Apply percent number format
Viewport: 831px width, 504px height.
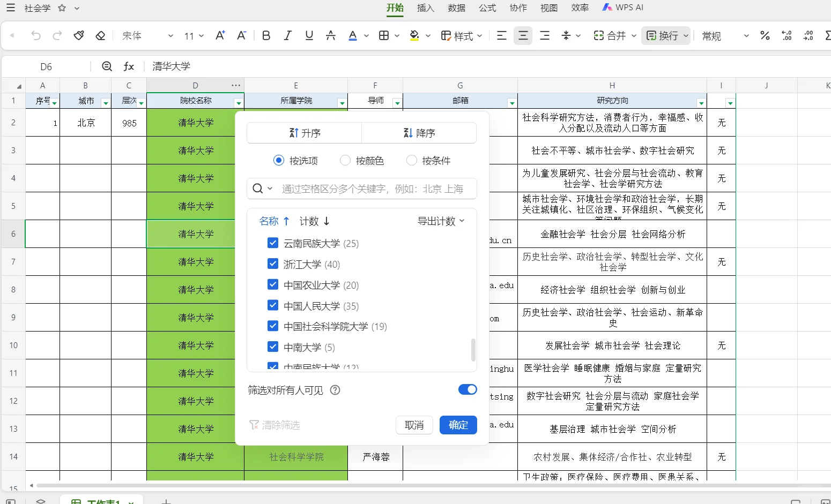coord(765,36)
